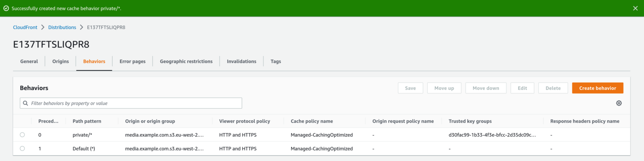Open the Invalidations tab

point(242,61)
